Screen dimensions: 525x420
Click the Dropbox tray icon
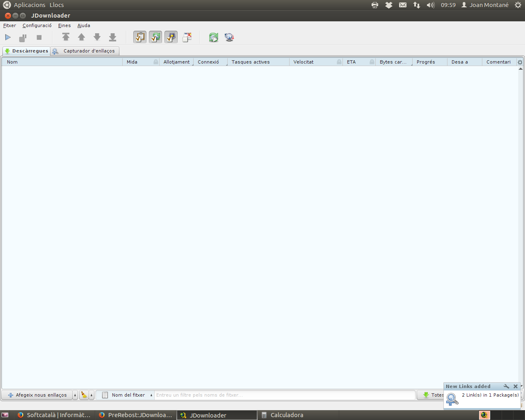[389, 5]
